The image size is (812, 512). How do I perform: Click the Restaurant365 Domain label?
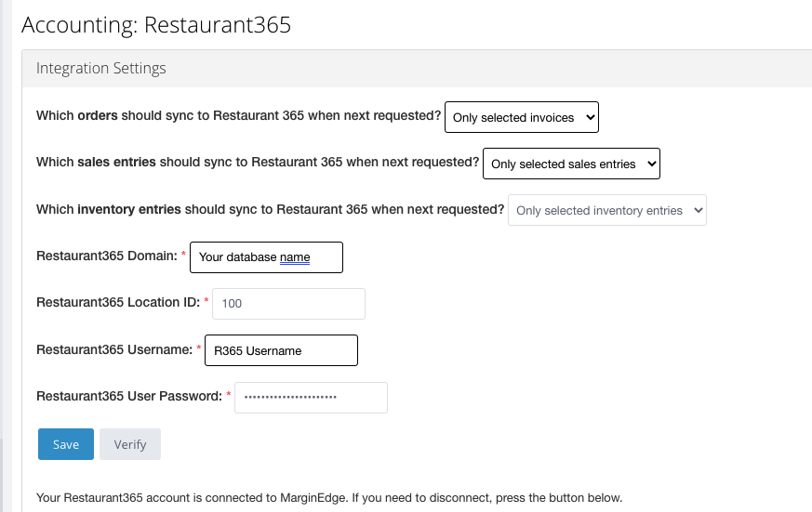coord(106,256)
